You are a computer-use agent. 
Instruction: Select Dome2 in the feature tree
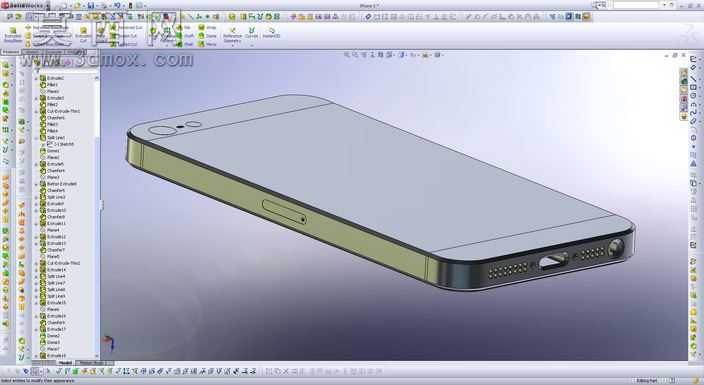50,336
